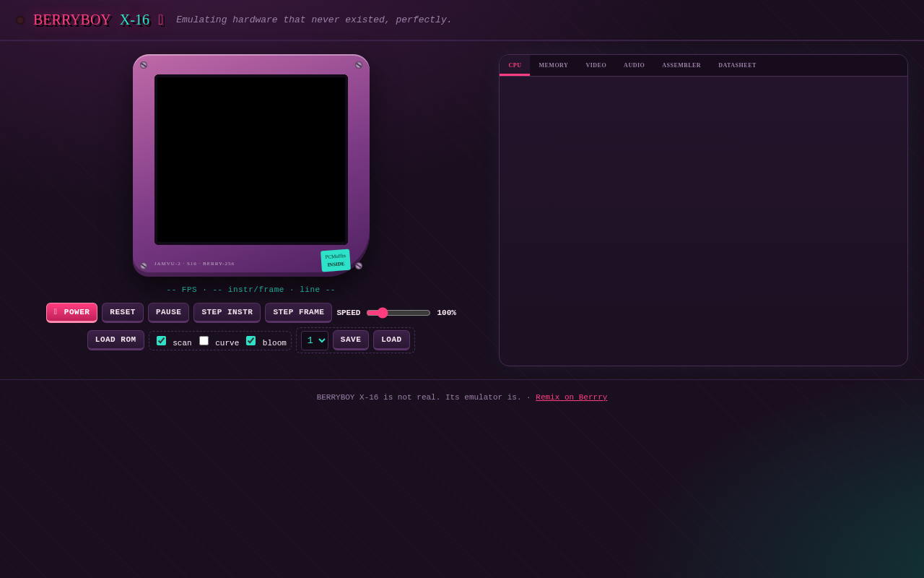Click the 100% speed value

(x=446, y=313)
